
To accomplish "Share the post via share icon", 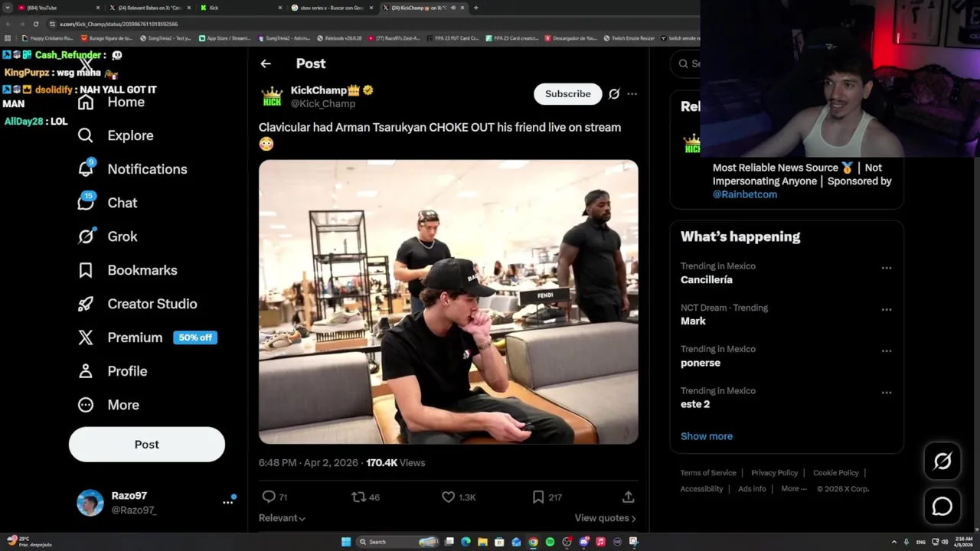I will 628,497.
